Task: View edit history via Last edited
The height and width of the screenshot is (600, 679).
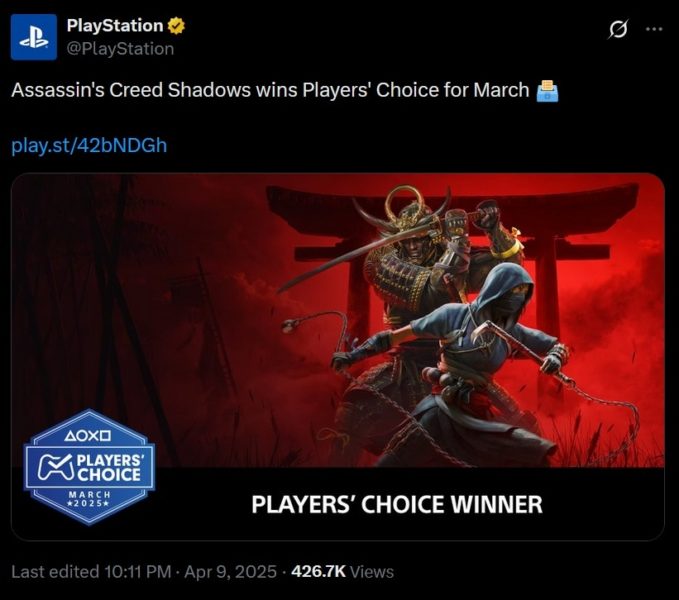Action: point(55,572)
